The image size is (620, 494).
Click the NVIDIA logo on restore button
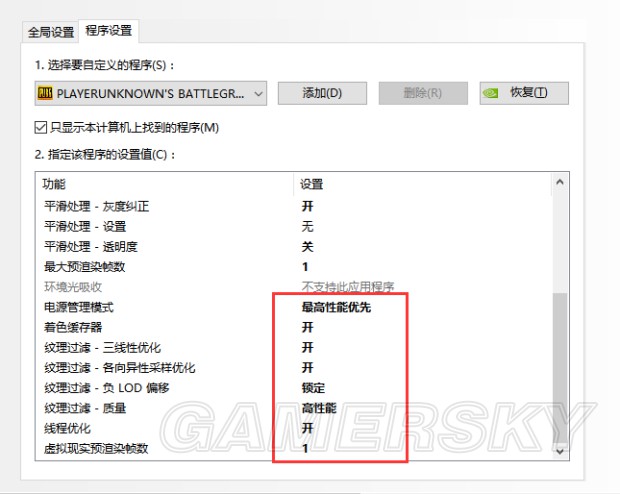tap(491, 93)
